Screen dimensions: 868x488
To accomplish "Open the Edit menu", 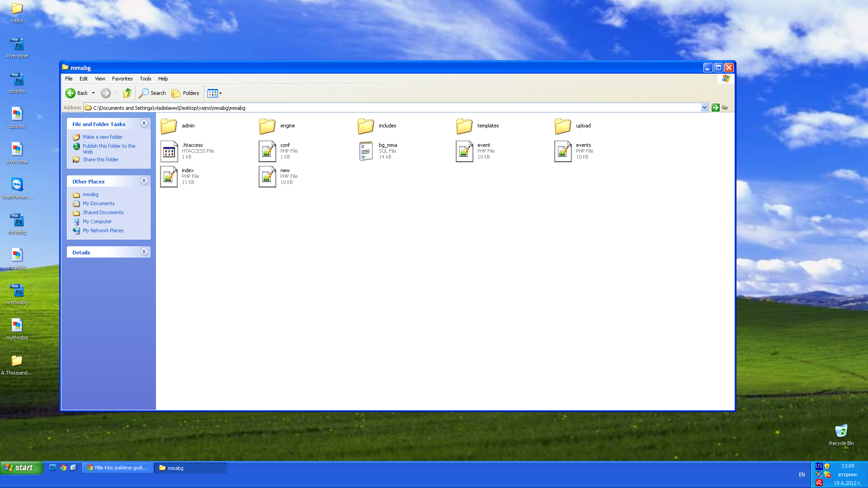I will [x=84, y=79].
